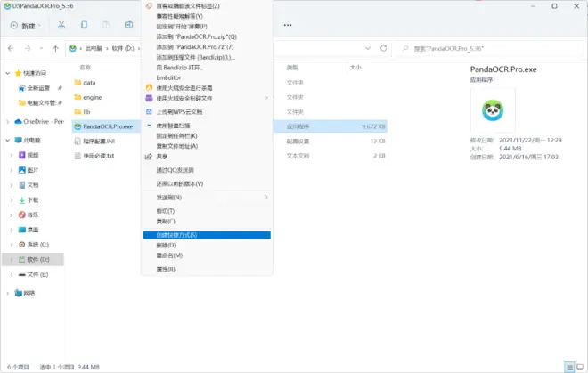Image resolution: width=588 pixels, height=373 pixels.
Task: Expand the 下载 tree node
Action: tap(12, 200)
